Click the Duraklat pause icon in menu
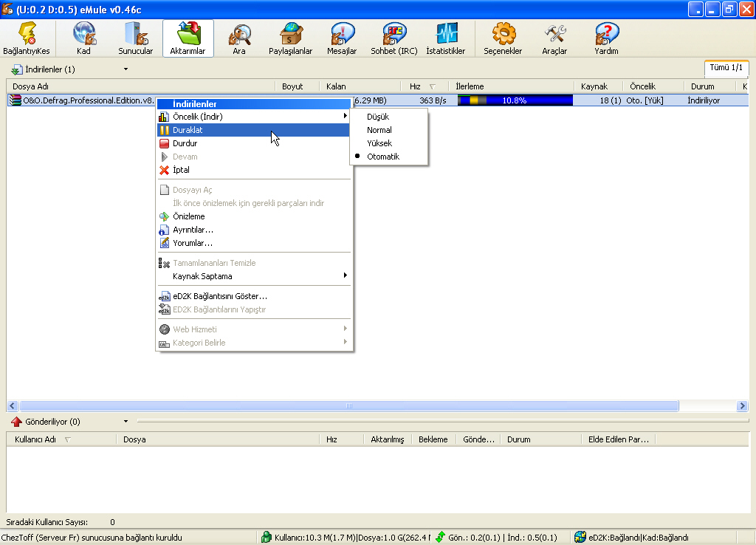The height and width of the screenshot is (545, 756). [165, 130]
